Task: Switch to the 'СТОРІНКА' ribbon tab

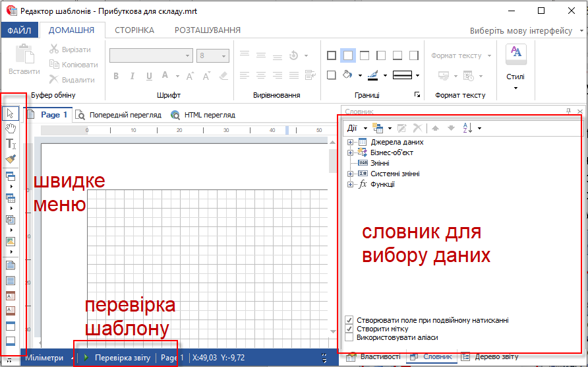Action: tap(134, 30)
